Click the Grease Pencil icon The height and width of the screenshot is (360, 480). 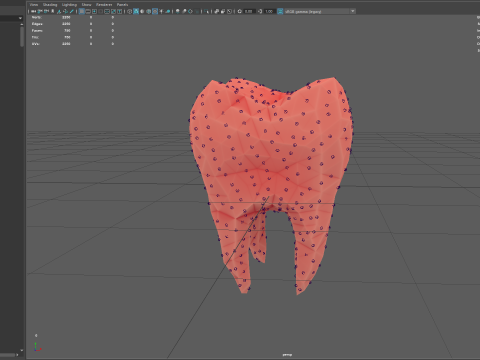coord(72,11)
